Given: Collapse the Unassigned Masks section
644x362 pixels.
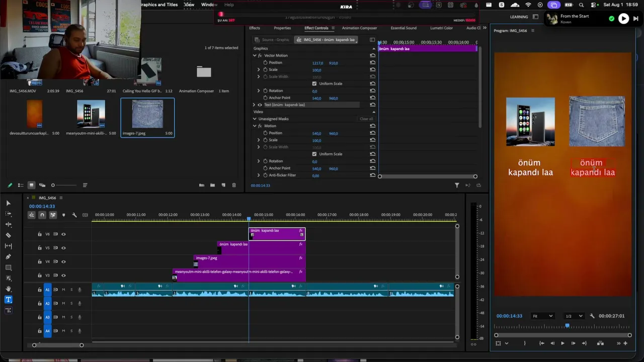Looking at the screenshot, I should [x=255, y=119].
